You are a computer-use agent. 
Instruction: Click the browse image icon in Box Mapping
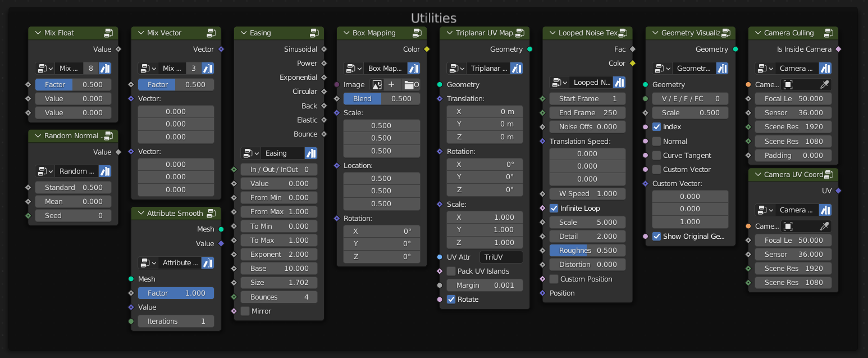[376, 84]
